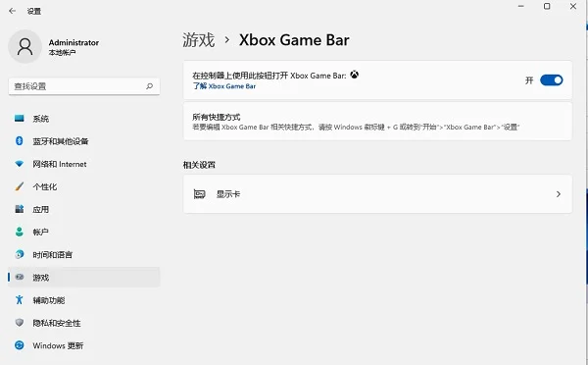Click the graphics card icon beside 显示卡
The image size is (588, 365).
(x=199, y=194)
